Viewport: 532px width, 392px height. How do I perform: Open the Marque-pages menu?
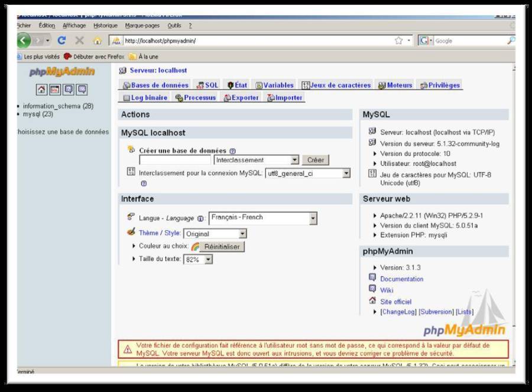pos(142,25)
